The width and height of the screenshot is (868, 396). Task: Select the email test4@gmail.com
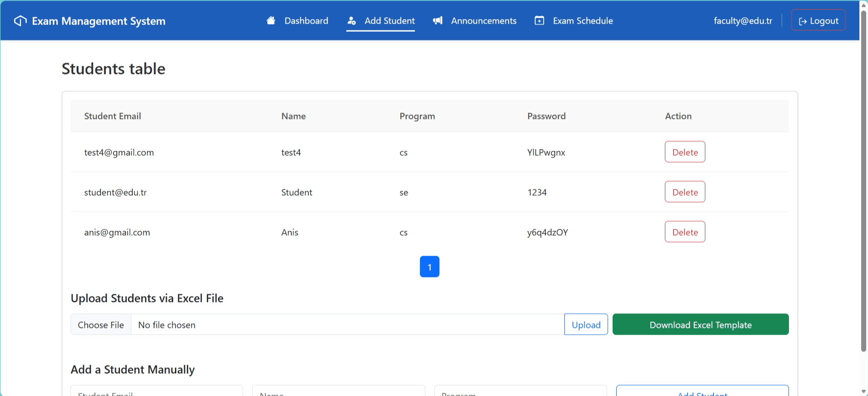119,153
